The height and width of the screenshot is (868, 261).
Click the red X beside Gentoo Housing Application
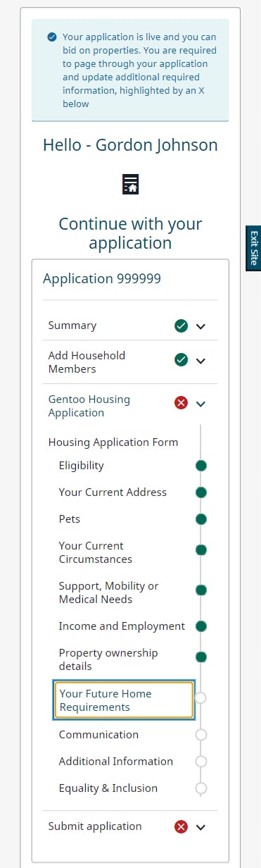[x=181, y=403]
